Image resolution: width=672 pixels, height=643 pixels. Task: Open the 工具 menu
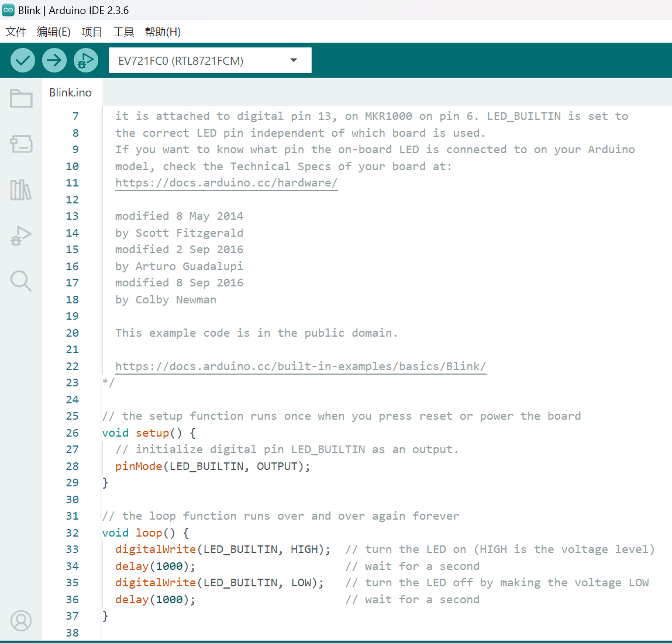123,32
